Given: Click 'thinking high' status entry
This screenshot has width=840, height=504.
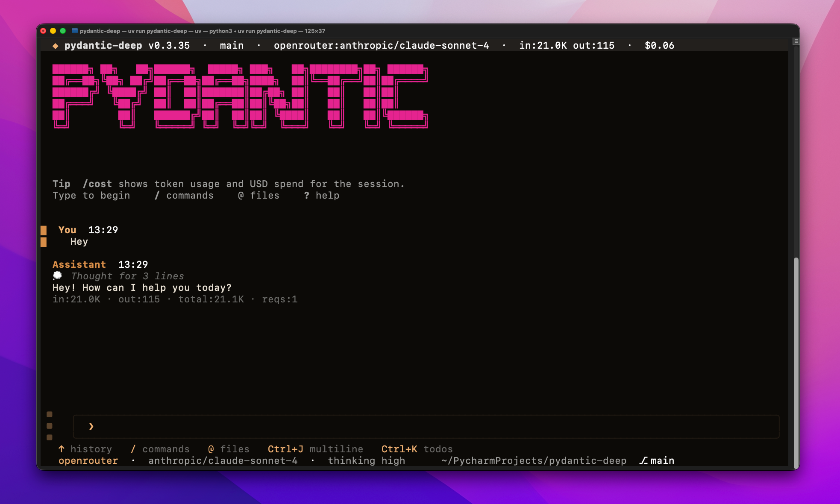Looking at the screenshot, I should 366,460.
